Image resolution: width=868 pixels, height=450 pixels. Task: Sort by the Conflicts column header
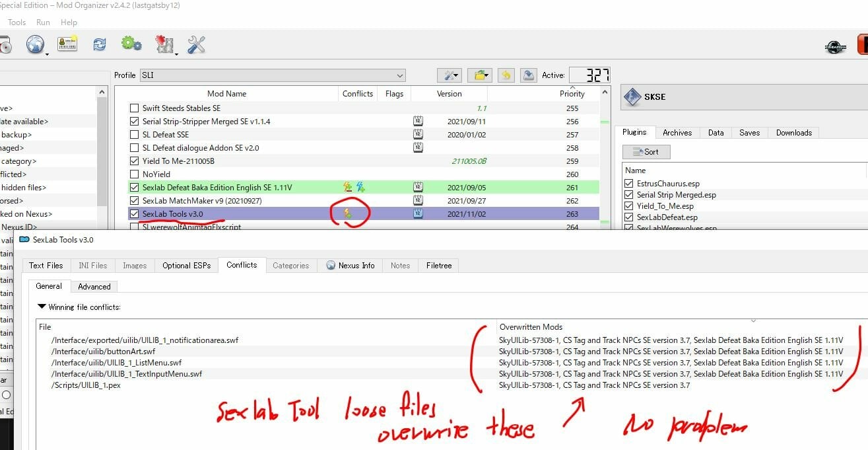[x=358, y=94]
